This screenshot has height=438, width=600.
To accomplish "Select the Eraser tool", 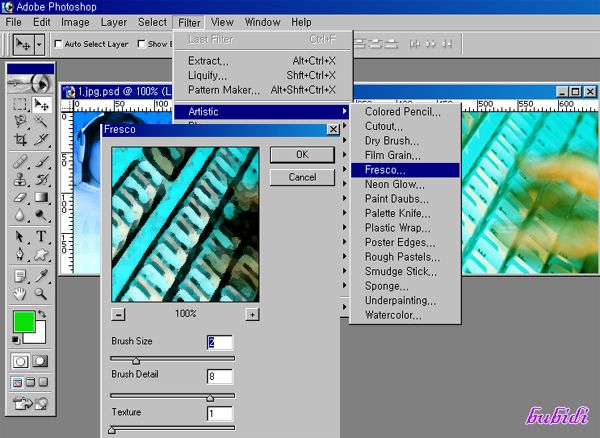I will coord(20,197).
